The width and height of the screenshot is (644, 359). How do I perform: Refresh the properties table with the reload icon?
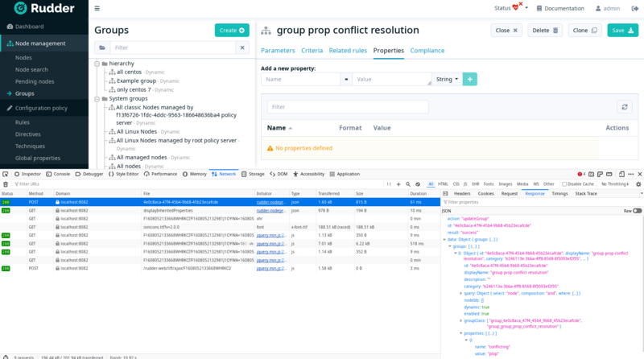pyautogui.click(x=625, y=107)
